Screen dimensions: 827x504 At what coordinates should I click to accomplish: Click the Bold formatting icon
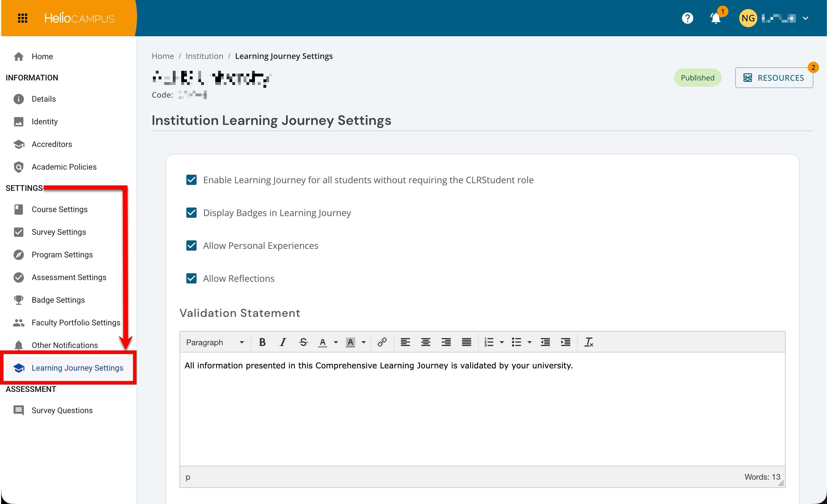click(x=263, y=342)
